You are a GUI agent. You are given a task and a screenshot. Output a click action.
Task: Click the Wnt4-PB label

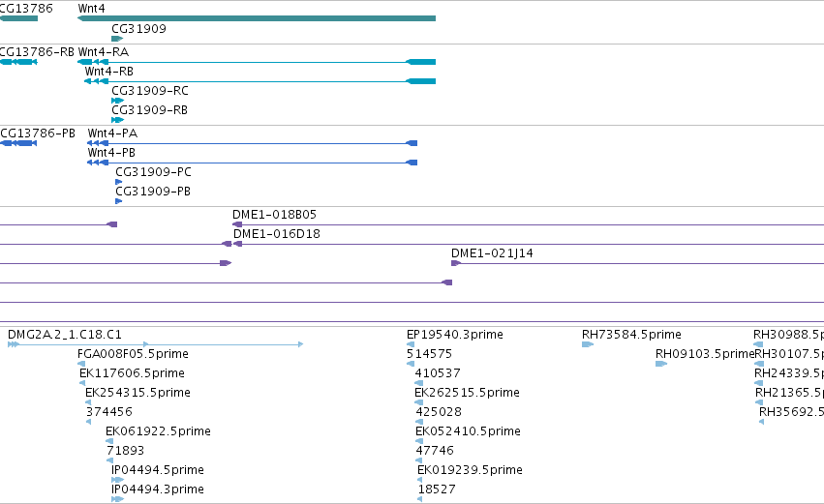111,153
